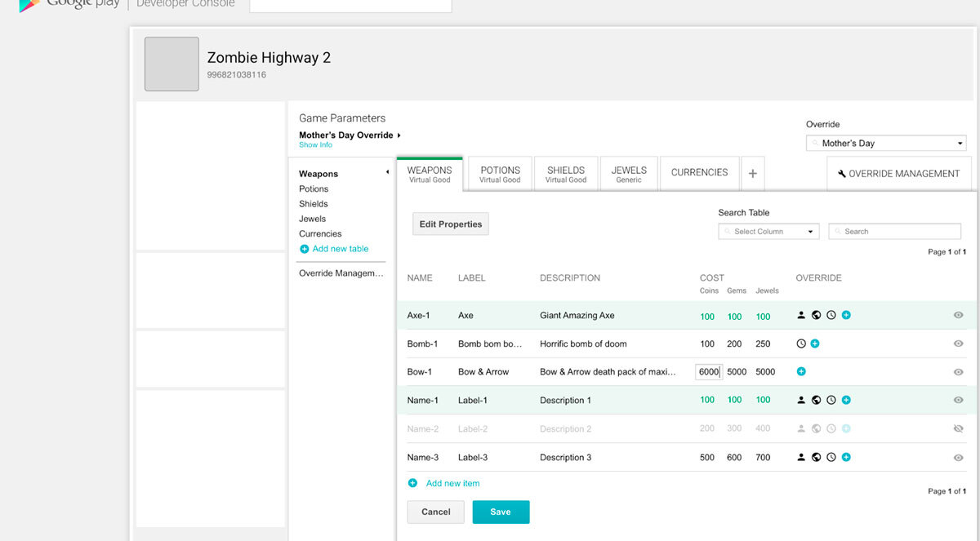Open Override Management button with wrench
This screenshot has width=980, height=541.
[898, 174]
